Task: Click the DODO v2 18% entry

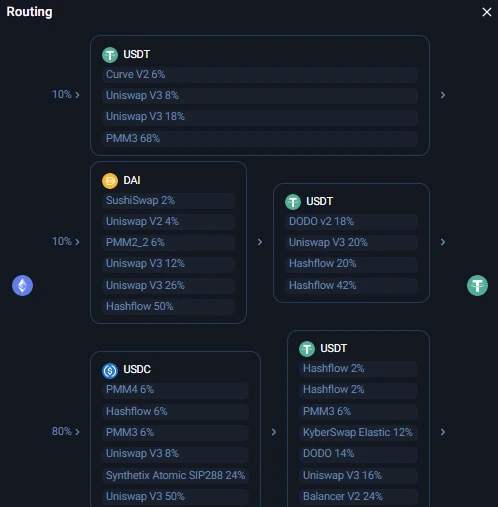Action: point(351,222)
